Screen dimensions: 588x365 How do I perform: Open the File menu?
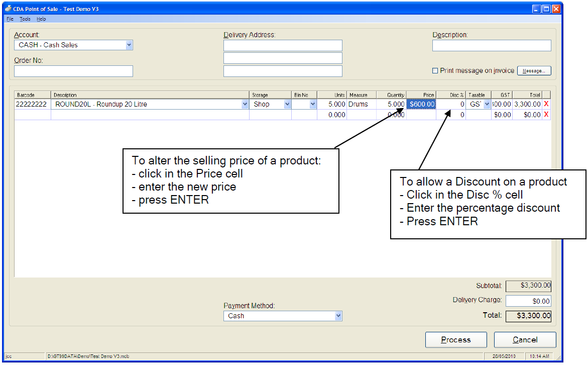pyautogui.click(x=10, y=19)
